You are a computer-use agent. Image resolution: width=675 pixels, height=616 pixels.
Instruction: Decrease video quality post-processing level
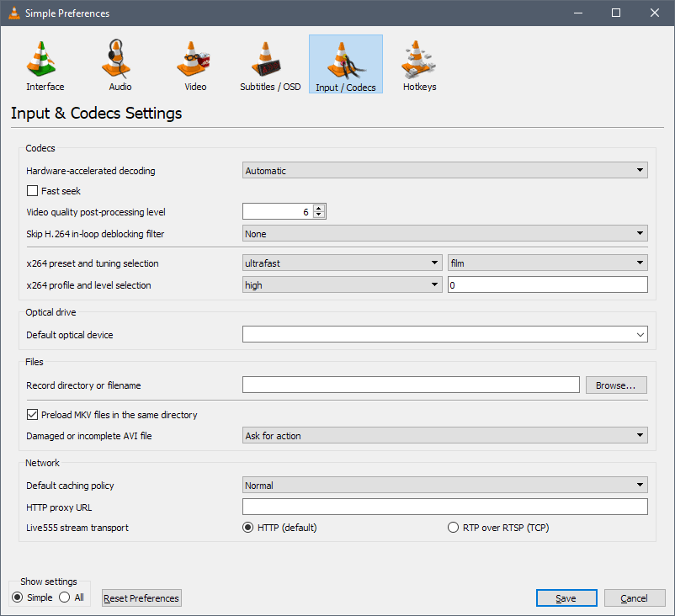point(319,215)
